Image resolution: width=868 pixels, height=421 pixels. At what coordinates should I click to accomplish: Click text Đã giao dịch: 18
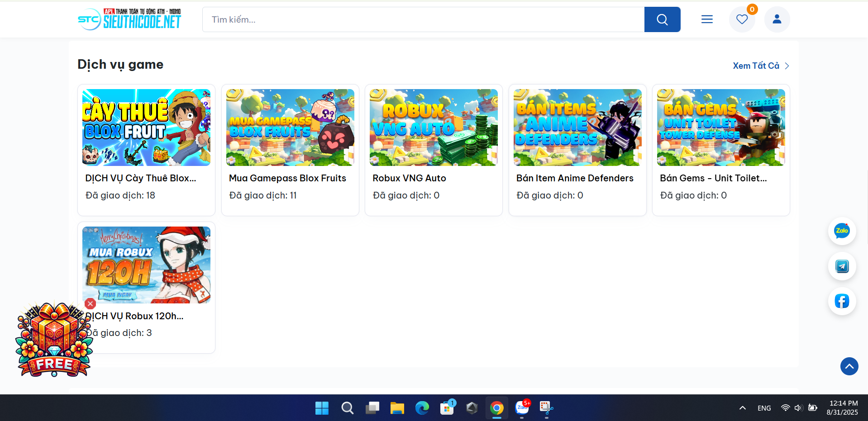click(120, 195)
